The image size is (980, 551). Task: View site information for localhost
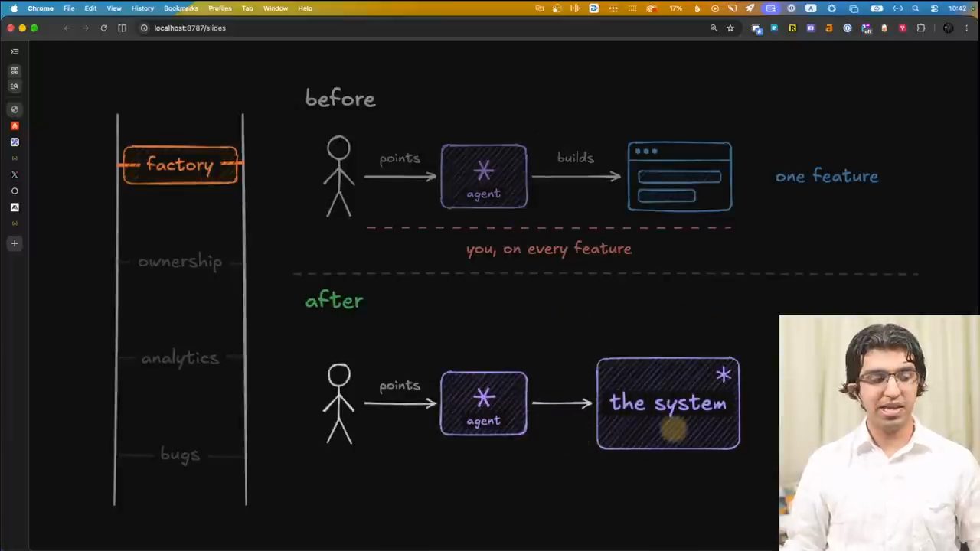click(143, 28)
